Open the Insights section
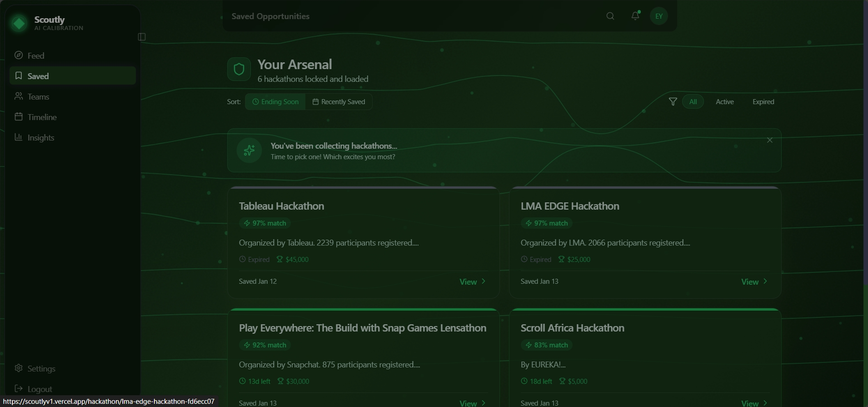This screenshot has height=407, width=868. (x=40, y=138)
